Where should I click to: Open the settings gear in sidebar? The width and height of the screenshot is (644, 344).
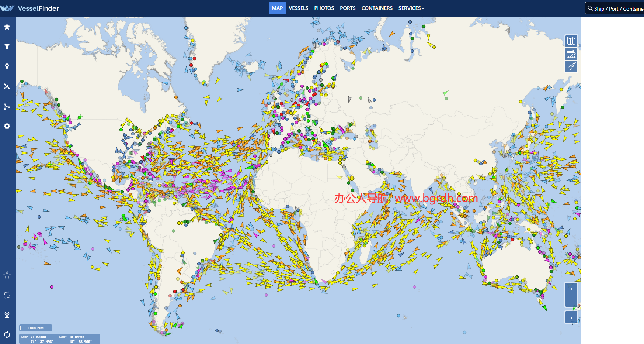pos(7,126)
